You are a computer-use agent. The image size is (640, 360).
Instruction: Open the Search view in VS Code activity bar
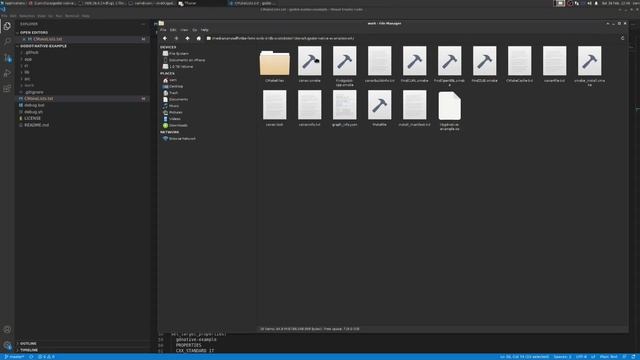click(x=7, y=42)
